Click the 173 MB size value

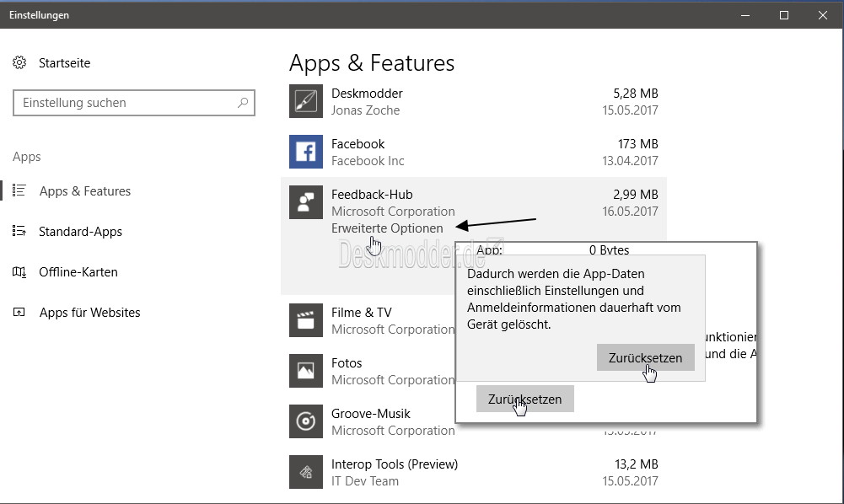[637, 143]
